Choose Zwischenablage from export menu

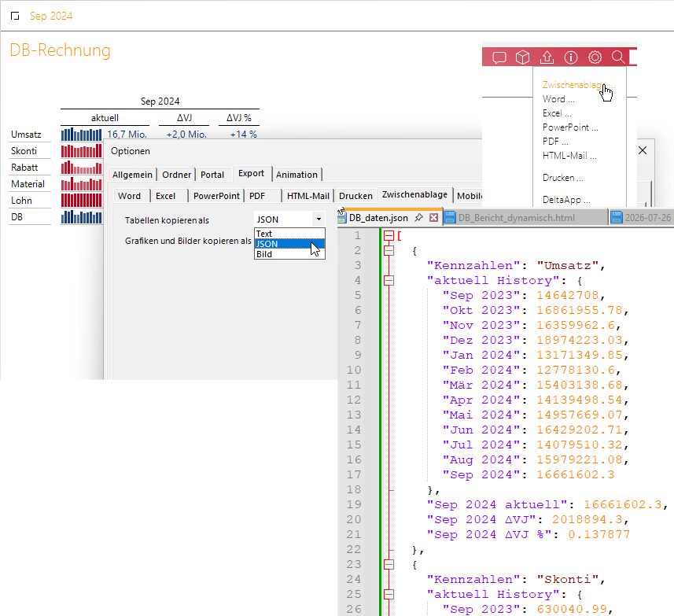(x=578, y=85)
